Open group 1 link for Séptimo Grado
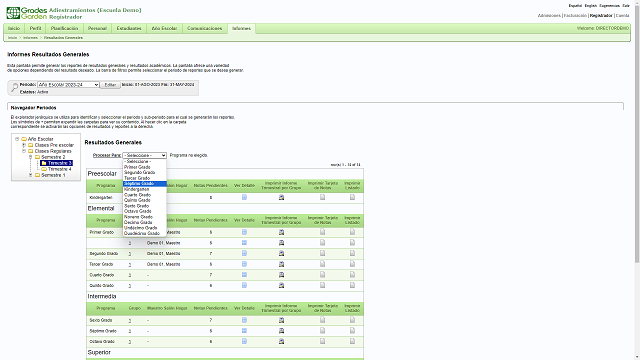The width and height of the screenshot is (640, 360). pos(130,331)
